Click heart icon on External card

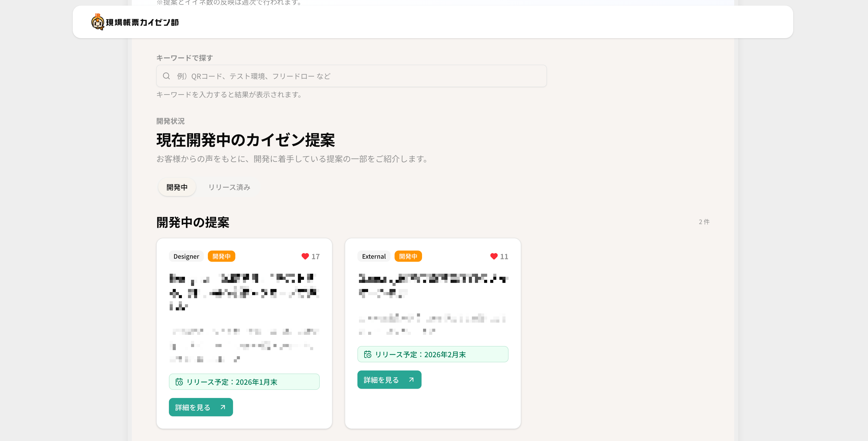pos(494,256)
